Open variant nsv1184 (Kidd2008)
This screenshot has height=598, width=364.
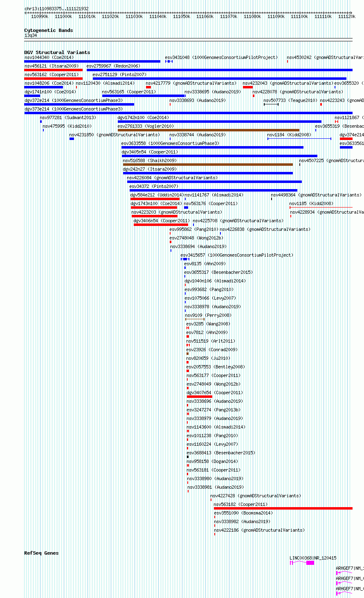pos(289,135)
